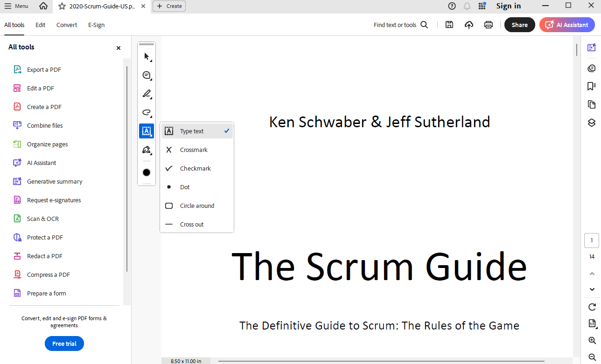This screenshot has height=364, width=601.
Task: Click the save icon in top bar
Action: [x=449, y=25]
